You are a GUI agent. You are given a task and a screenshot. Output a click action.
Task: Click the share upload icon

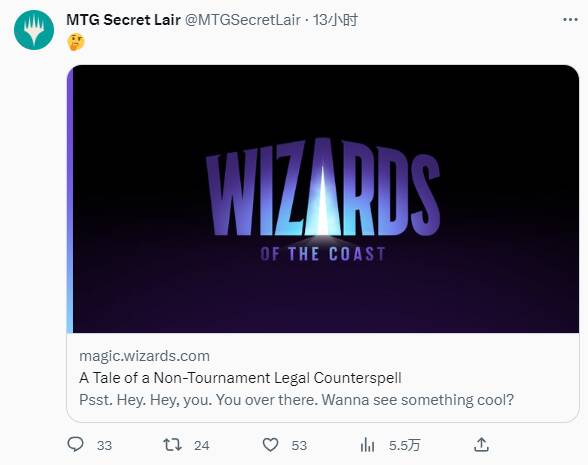tap(481, 445)
